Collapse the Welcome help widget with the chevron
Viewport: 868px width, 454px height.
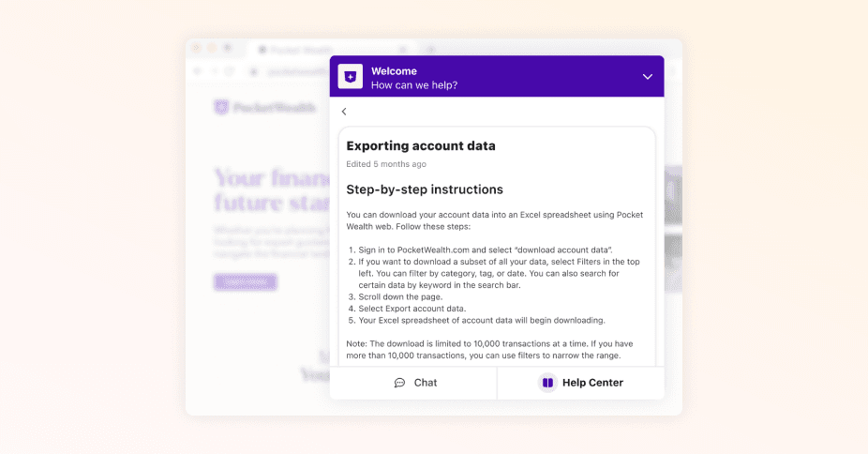tap(647, 77)
